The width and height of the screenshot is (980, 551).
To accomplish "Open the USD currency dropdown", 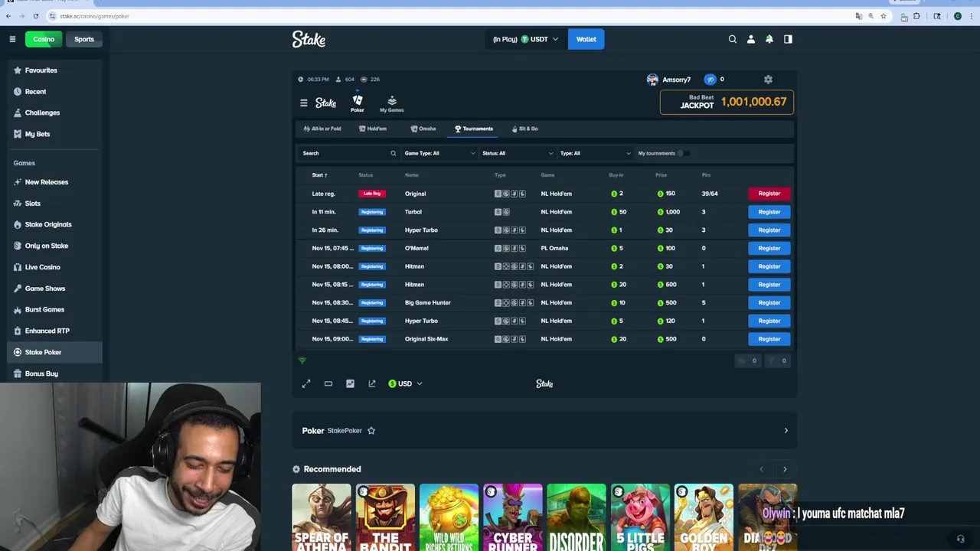I will [405, 383].
